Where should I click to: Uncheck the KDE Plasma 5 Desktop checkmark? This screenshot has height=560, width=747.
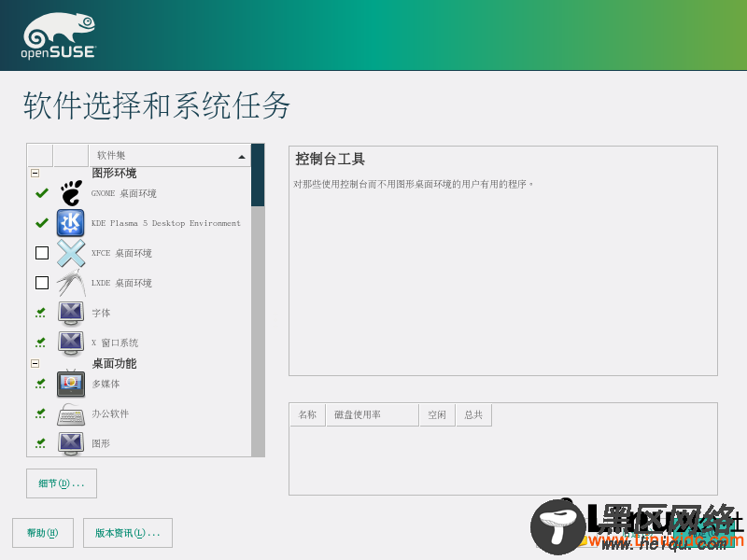coord(42,223)
